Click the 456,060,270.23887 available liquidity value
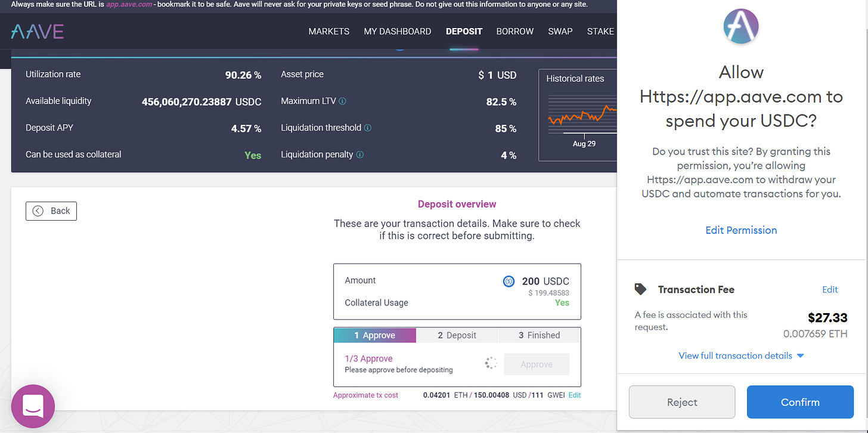 187,101
